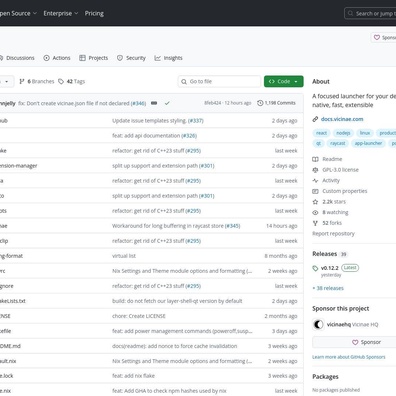Click the vicinaehq avatar thumbnail
The width and height of the screenshot is (396, 396).
(318, 324)
